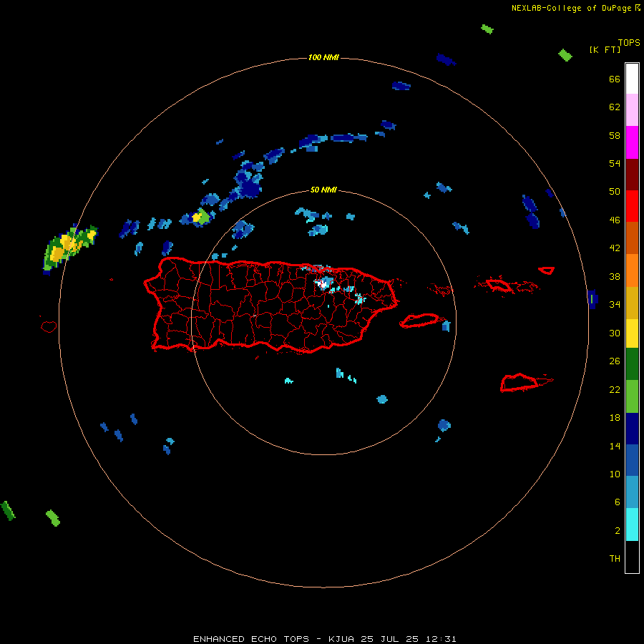
Task: Click the small Mona Island outline
Action: point(49,326)
